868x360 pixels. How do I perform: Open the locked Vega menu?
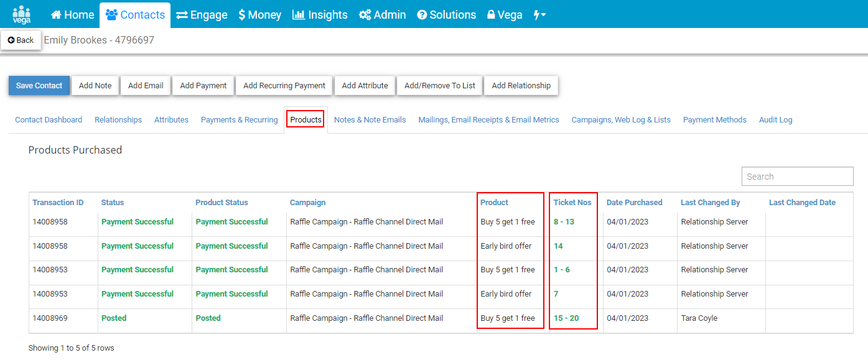point(505,14)
